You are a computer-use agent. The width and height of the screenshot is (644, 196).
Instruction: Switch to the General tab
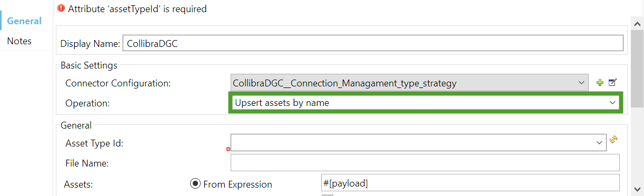[x=24, y=21]
